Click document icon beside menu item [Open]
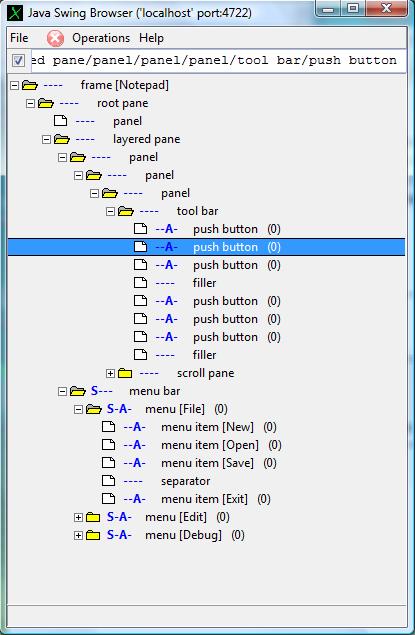Screen dimensions: 415x635 coord(109,445)
